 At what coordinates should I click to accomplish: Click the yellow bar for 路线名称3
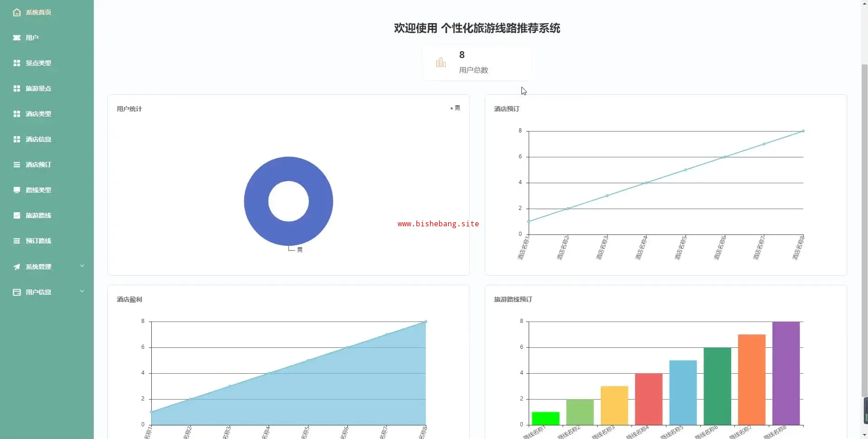[614, 405]
